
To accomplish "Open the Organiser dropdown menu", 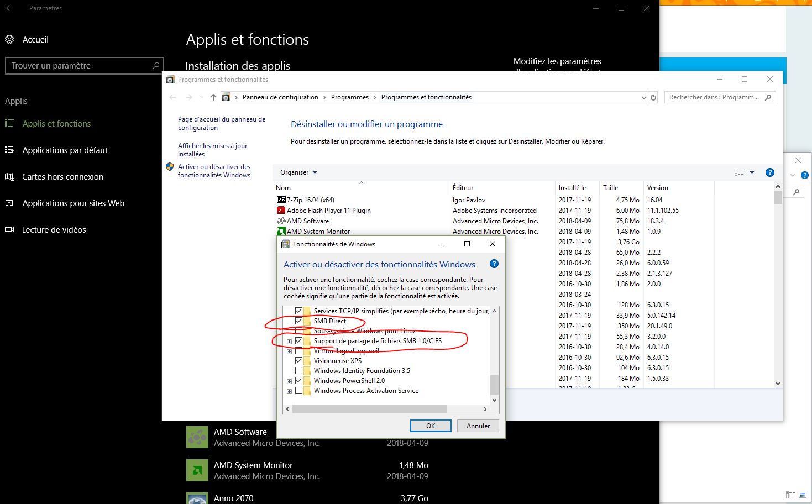I will 298,172.
